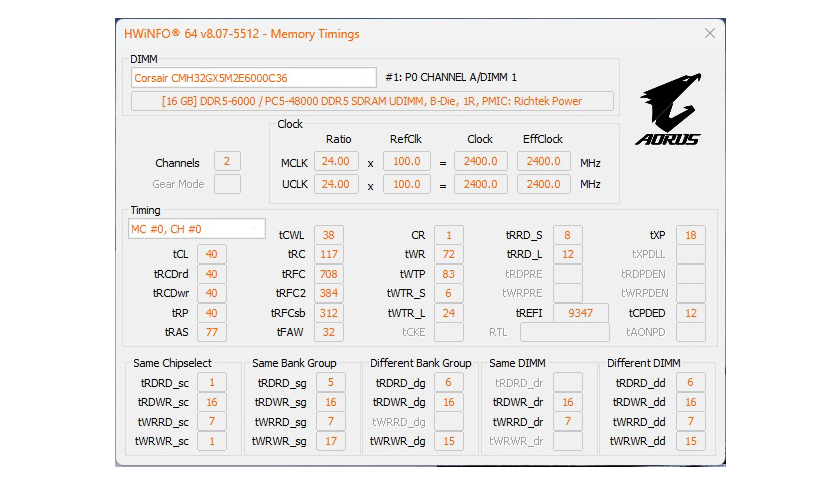Open the Corsair DIMM module selector
Image resolution: width=840 pixels, height=485 pixels.
click(x=253, y=77)
